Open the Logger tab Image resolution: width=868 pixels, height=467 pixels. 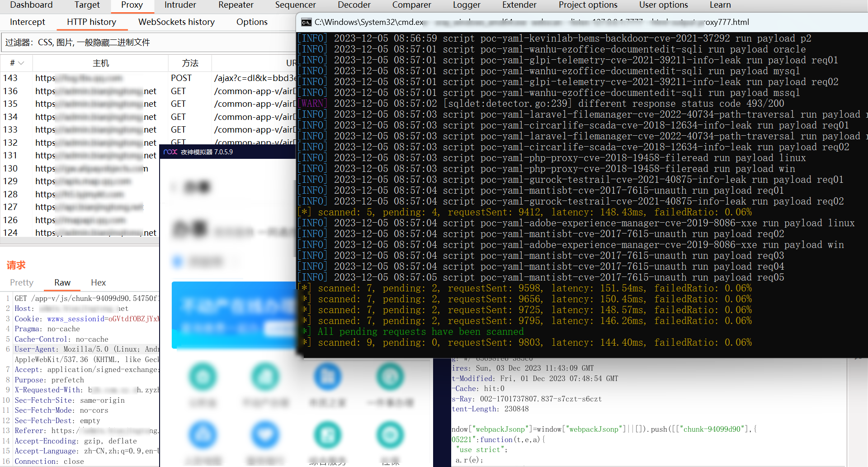[467, 5]
